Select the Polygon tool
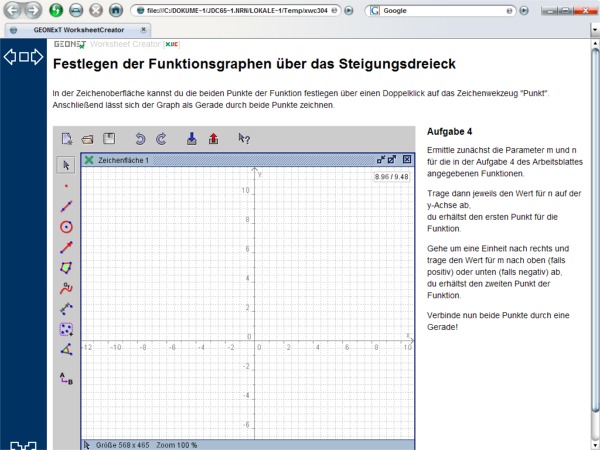The height and width of the screenshot is (450, 600). 66,267
